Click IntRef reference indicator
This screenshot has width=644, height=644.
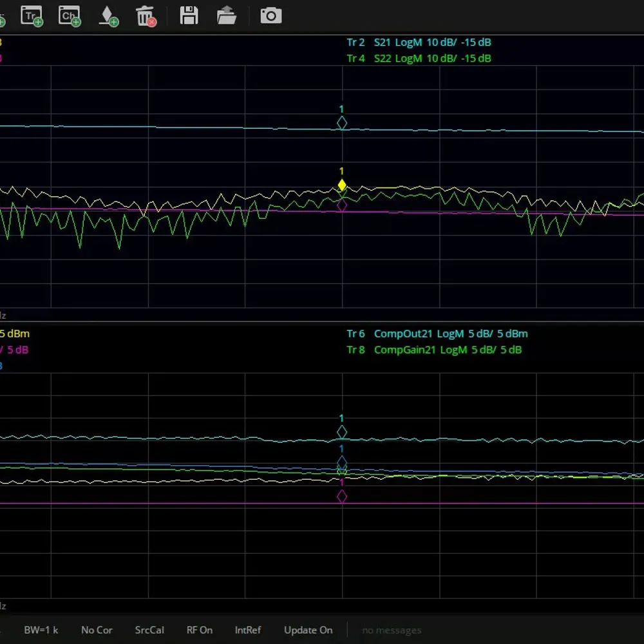point(248,630)
